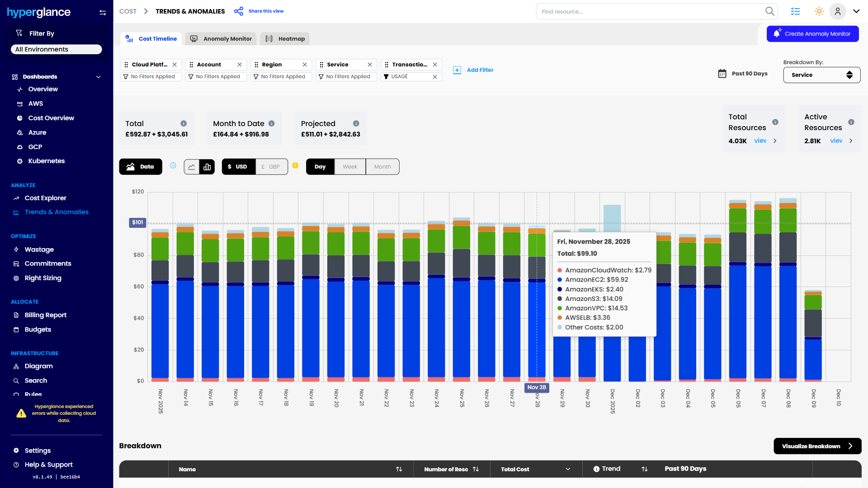
Task: Click the info icon next to Data
Action: tap(173, 166)
